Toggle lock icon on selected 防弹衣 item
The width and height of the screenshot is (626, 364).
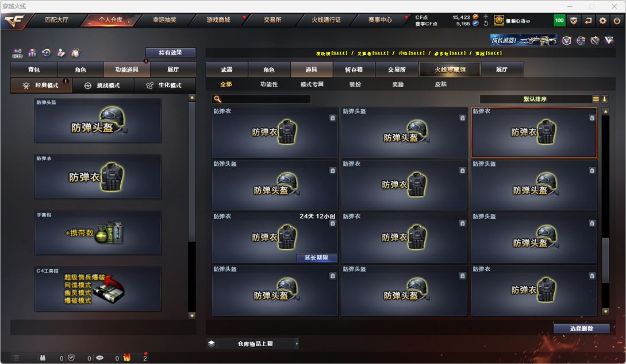tap(592, 118)
